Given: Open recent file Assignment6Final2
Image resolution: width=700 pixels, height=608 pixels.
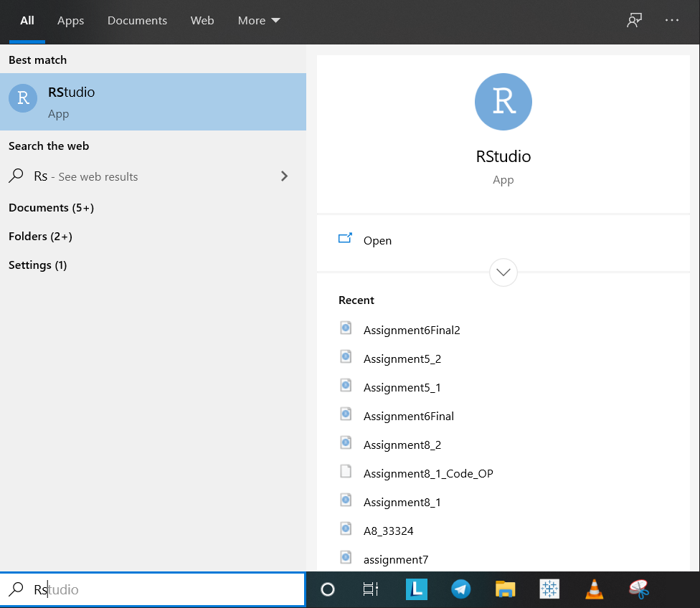Looking at the screenshot, I should point(411,331).
